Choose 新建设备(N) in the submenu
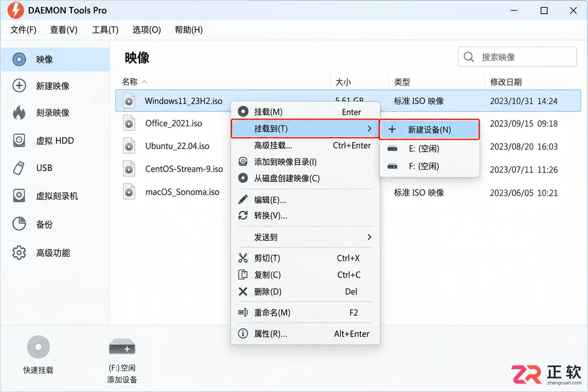The width and height of the screenshot is (588, 392). (x=430, y=129)
